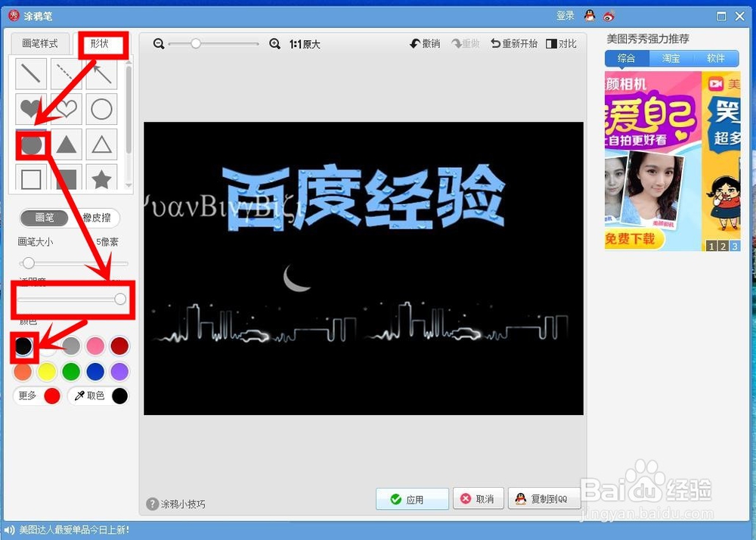Pick the green color swatch

pos(71,372)
